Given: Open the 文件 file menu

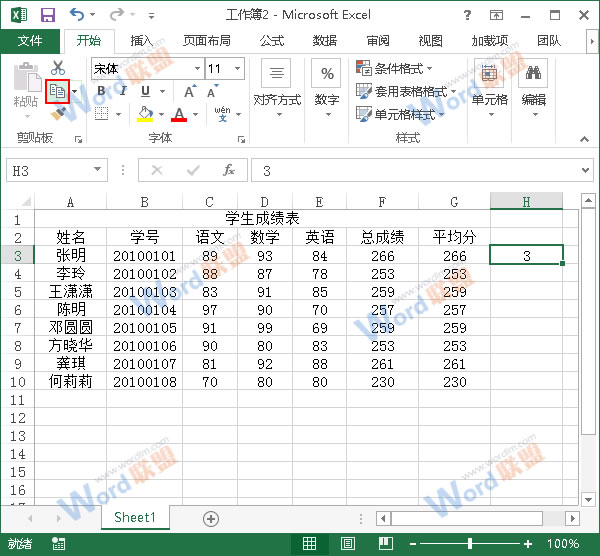Looking at the screenshot, I should (x=30, y=41).
